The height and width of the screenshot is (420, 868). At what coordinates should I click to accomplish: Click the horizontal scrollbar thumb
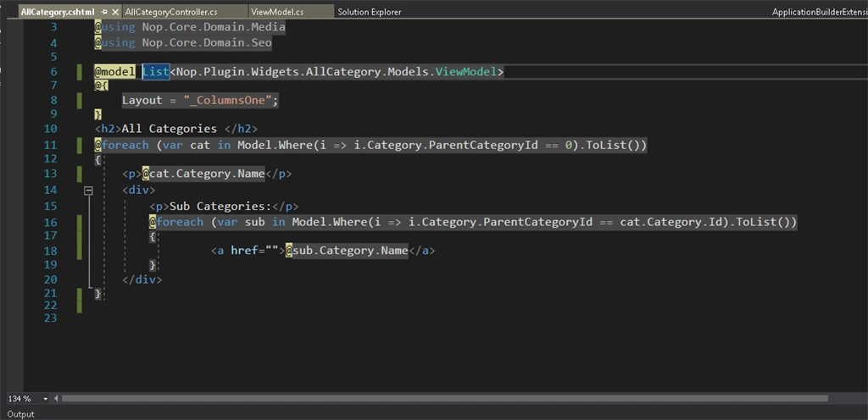coord(444,399)
